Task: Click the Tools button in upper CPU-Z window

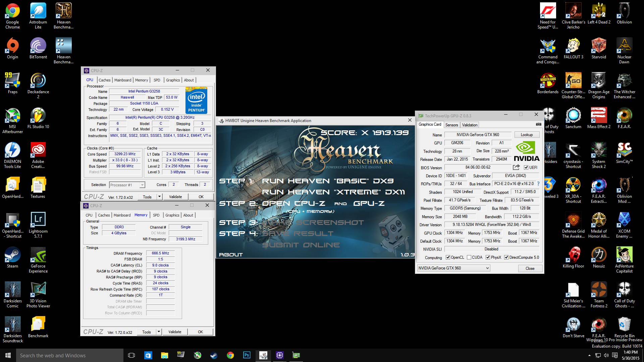Action: (147, 197)
